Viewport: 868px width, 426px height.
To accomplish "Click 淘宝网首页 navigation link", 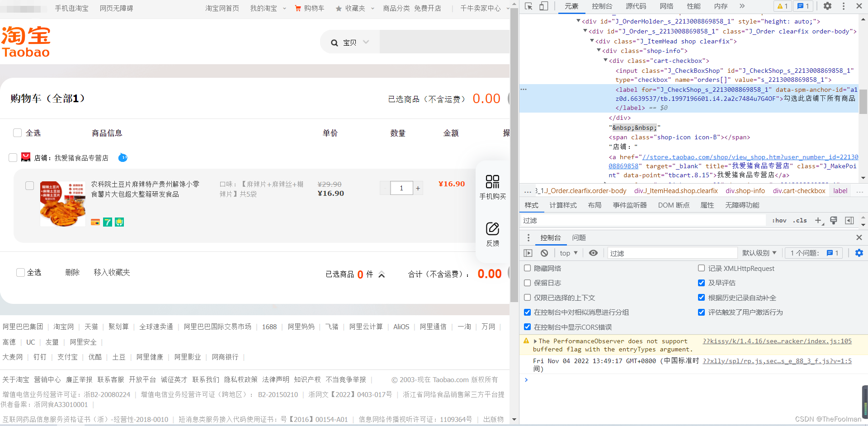I will pos(222,8).
